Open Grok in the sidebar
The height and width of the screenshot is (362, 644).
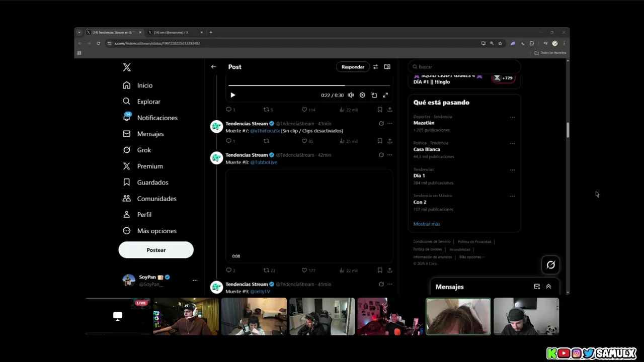point(137,150)
